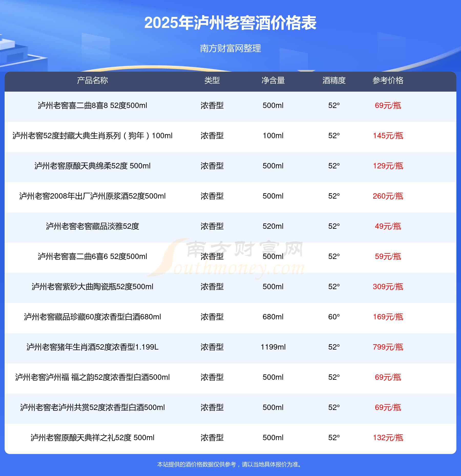Screen dimensions: 461x476
Task: Click product name 泸州老窖藏品珍藏60度浓香型白酒680ml
Action: pyautogui.click(x=92, y=317)
